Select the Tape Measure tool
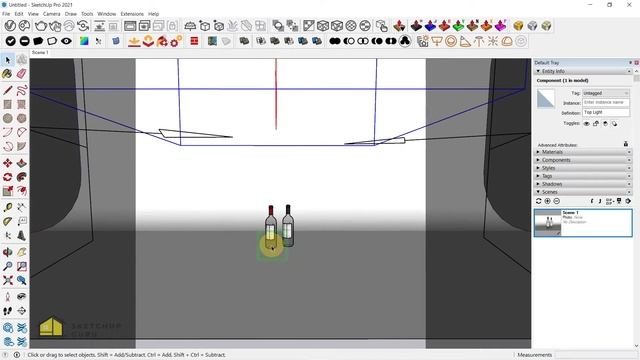This screenshot has width=640, height=360. (x=7, y=207)
